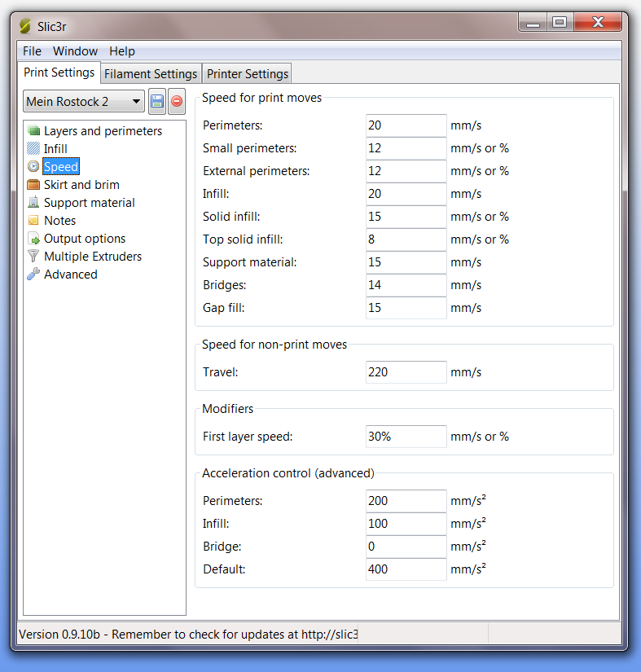Click the Output options page icon
The width and height of the screenshot is (641, 672).
click(x=33, y=239)
